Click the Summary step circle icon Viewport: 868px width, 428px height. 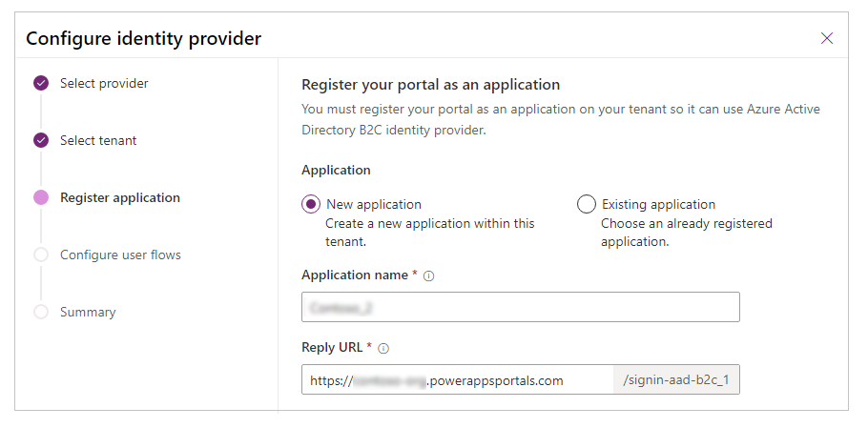click(40, 313)
